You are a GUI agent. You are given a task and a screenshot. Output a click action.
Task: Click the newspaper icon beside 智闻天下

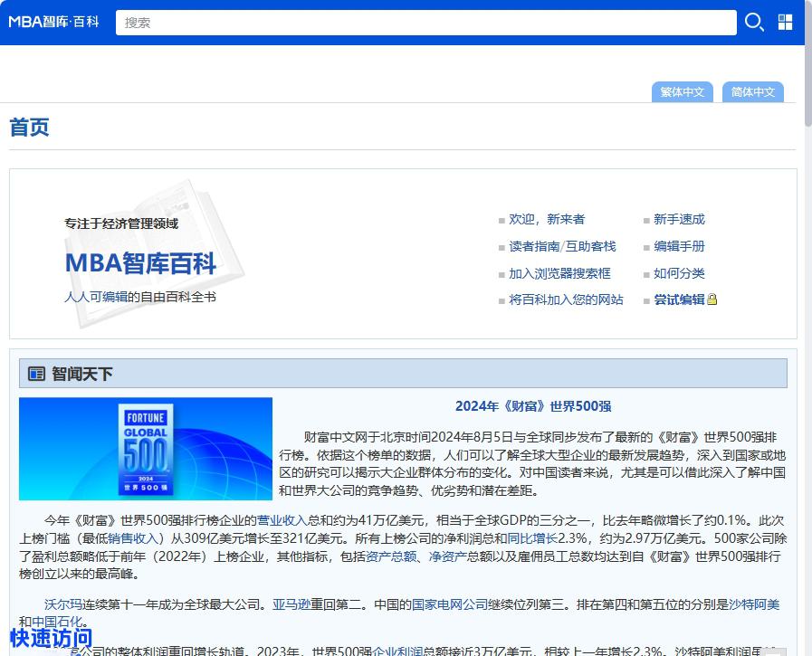pos(36,372)
